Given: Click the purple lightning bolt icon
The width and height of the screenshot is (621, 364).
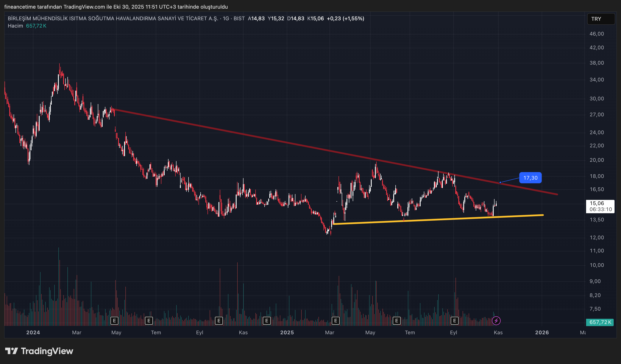Looking at the screenshot, I should click(496, 321).
